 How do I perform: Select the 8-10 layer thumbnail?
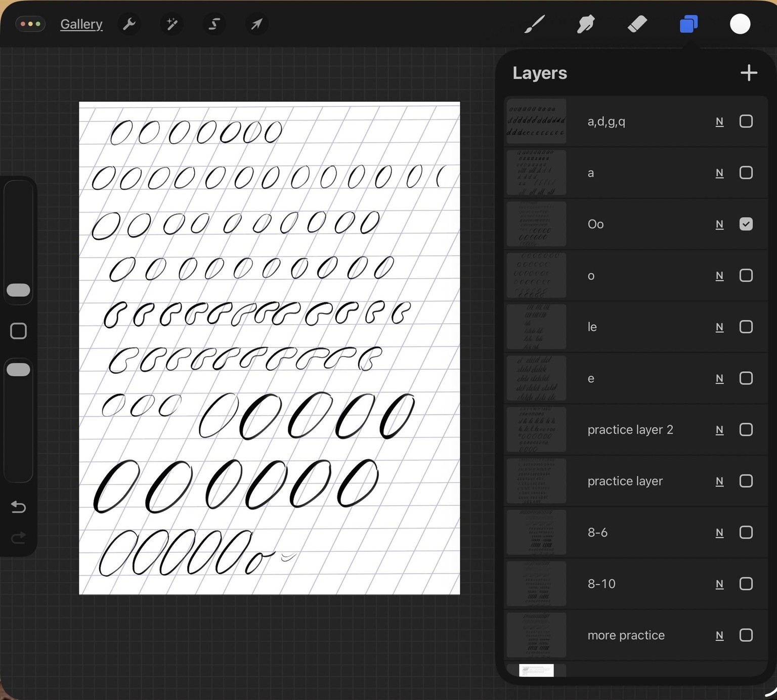pyautogui.click(x=536, y=584)
